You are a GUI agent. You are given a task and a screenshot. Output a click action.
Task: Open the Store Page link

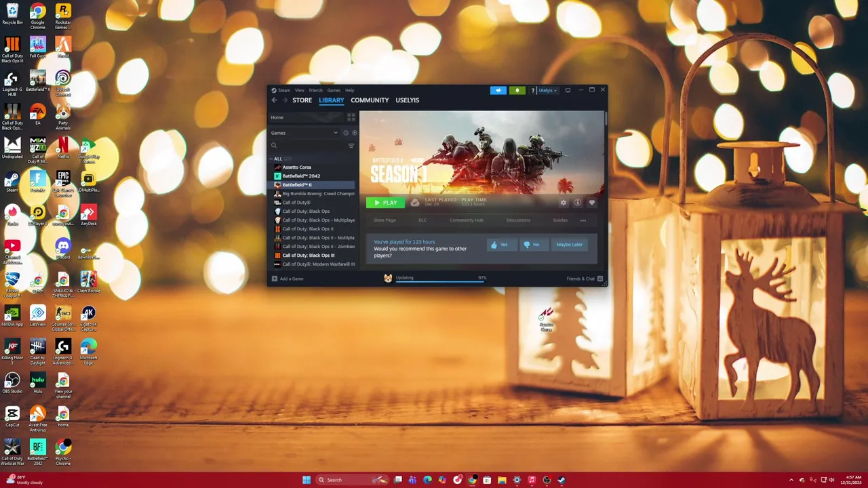pos(384,220)
